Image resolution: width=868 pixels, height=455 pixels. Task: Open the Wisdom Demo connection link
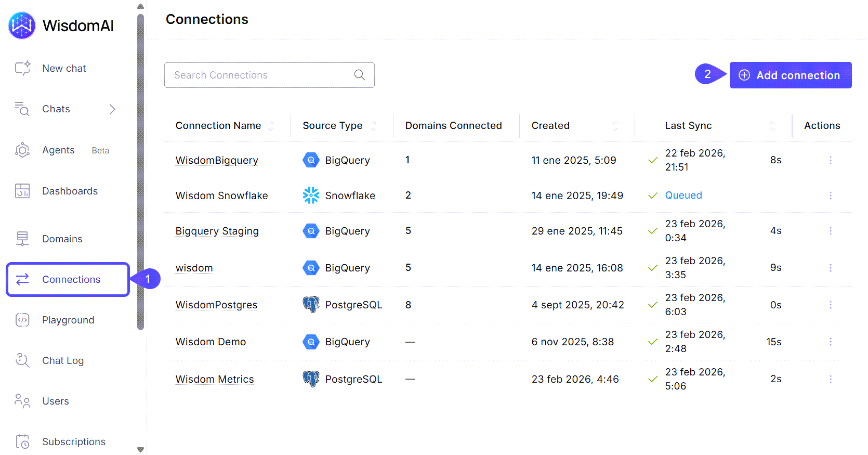pos(211,342)
